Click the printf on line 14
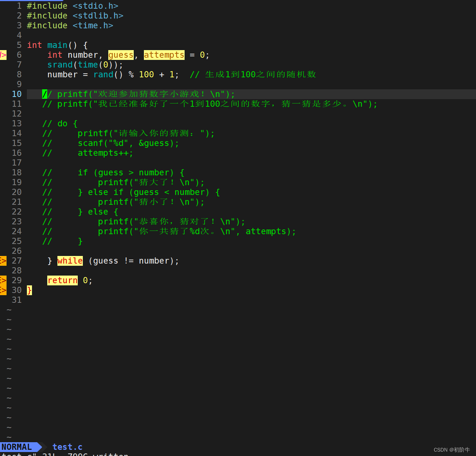Viewport: 476px width, 456px height. tap(146, 134)
